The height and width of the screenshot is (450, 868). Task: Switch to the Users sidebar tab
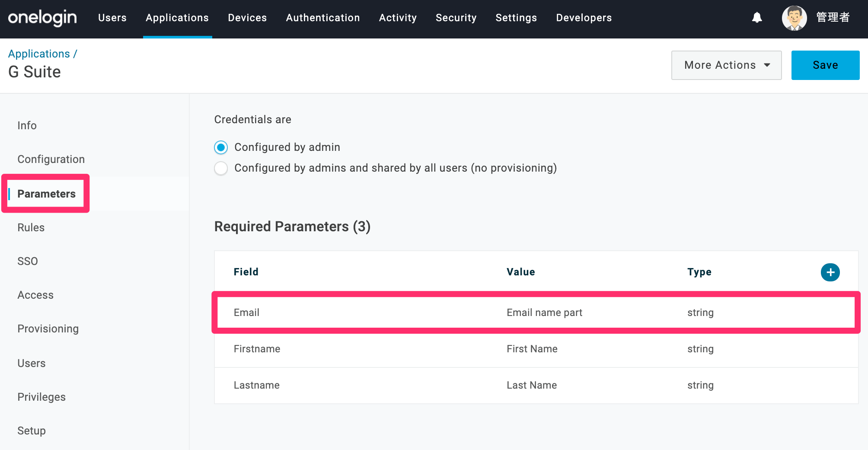[31, 363]
